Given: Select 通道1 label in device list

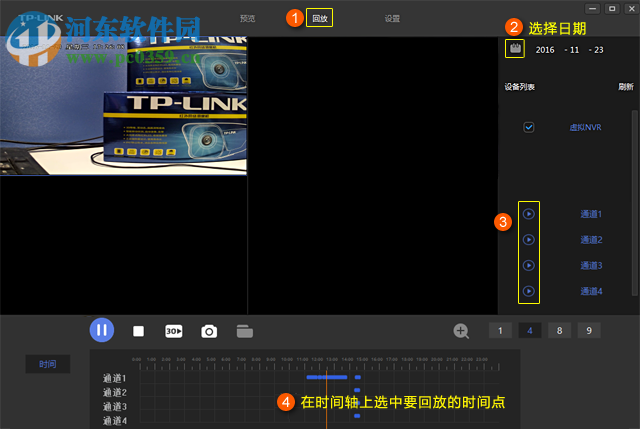Looking at the screenshot, I should coord(591,214).
